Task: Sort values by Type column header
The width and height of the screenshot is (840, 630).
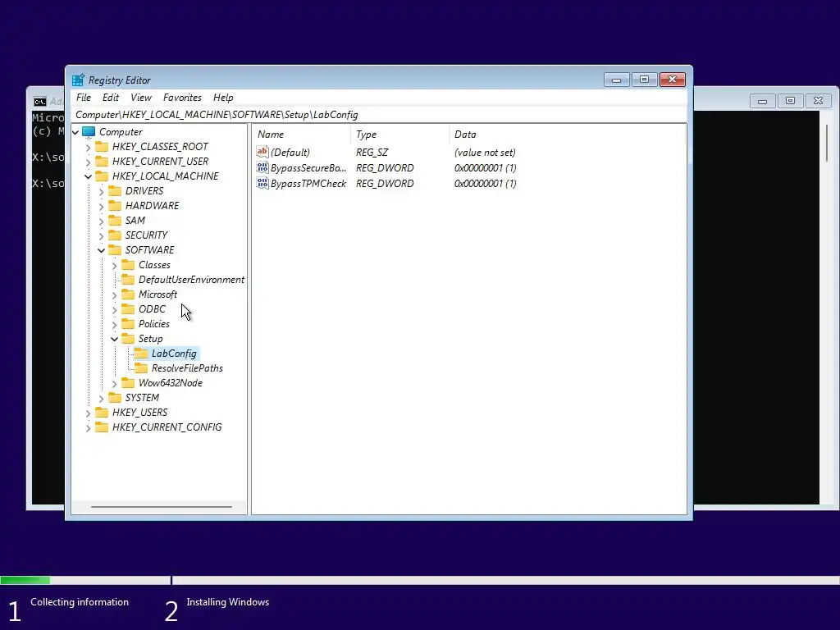Action: (399, 135)
